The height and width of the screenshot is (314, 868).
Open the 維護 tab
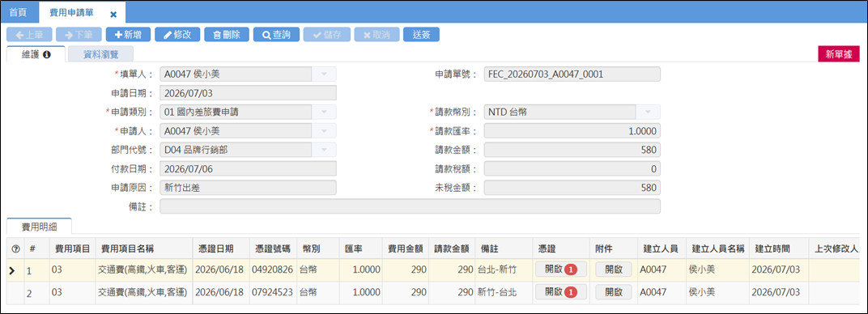click(x=36, y=54)
